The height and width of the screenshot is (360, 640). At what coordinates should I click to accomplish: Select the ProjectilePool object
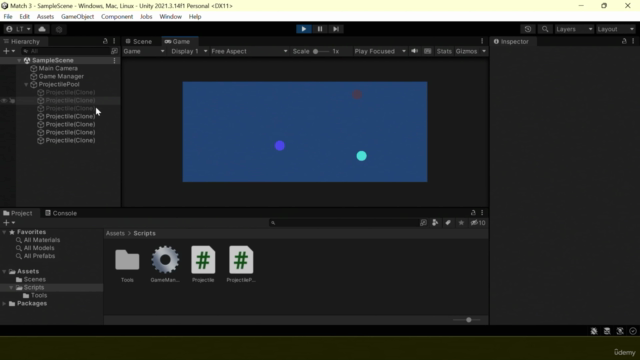(59, 84)
